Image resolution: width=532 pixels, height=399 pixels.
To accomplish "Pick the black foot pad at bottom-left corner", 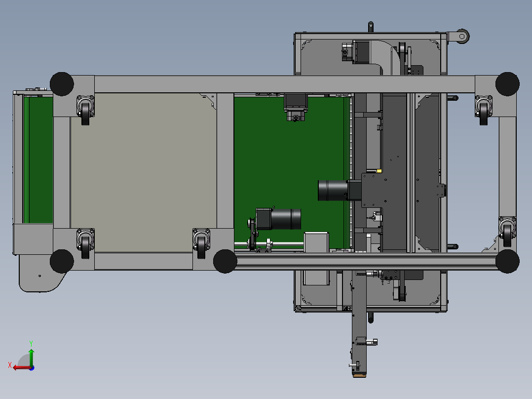I will [62, 261].
